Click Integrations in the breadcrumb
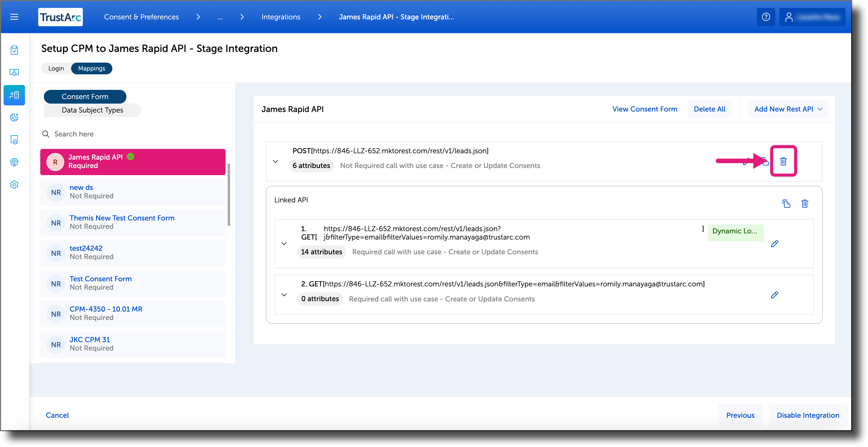 tap(280, 17)
